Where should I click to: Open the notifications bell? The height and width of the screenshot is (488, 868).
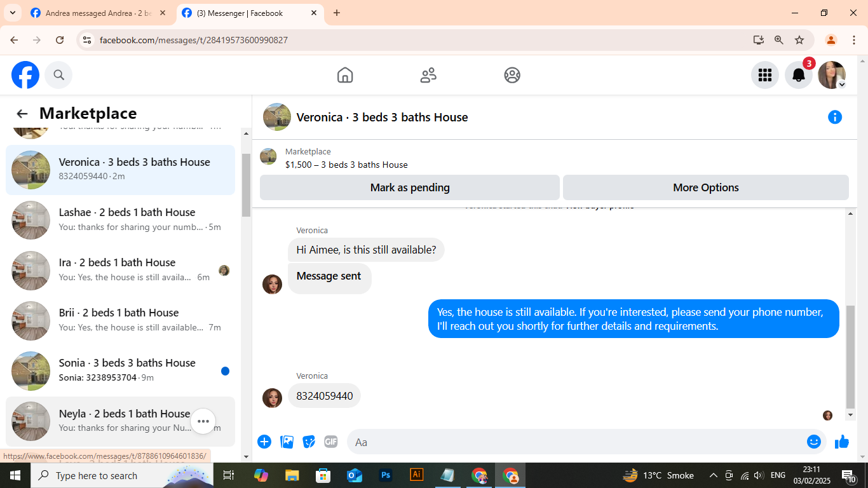799,75
